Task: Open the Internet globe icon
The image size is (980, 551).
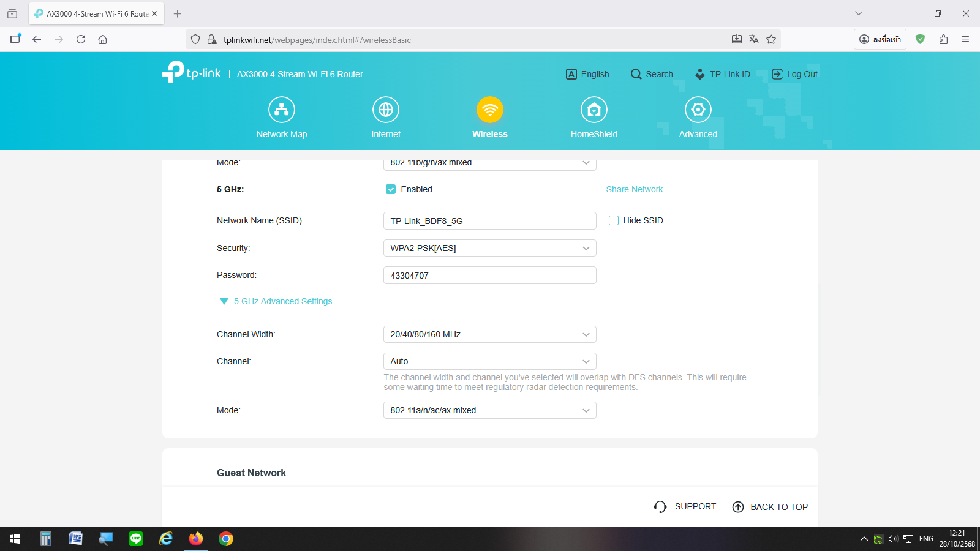Action: point(386,110)
